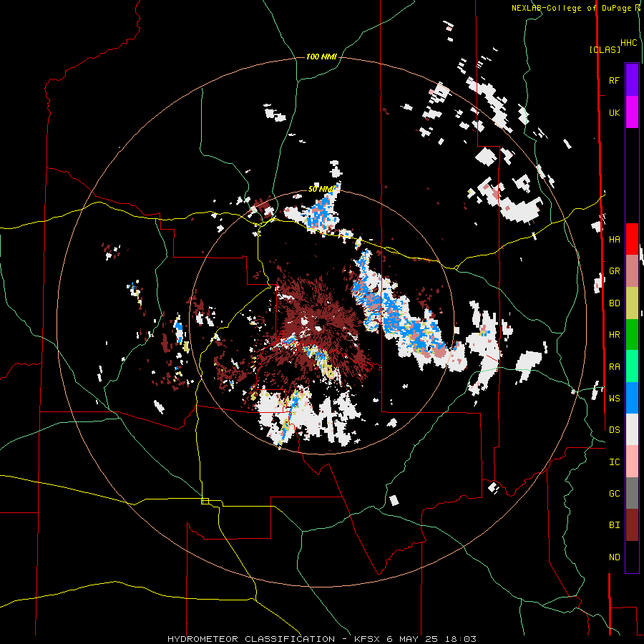
Task: Click the BD legend label
Action: tap(614, 303)
